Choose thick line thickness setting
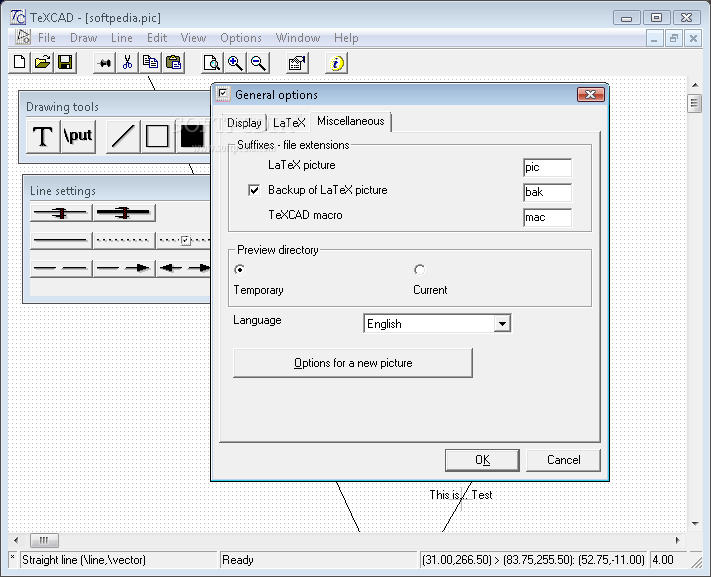This screenshot has height=577, width=711. pos(124,212)
